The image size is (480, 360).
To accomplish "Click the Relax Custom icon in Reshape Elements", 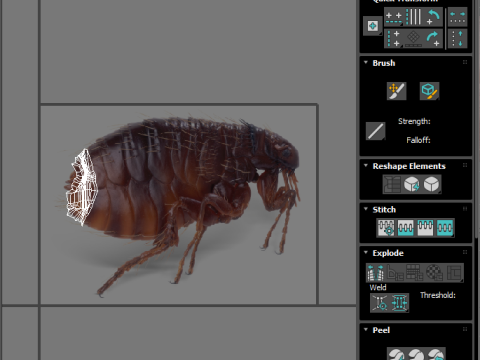I will (431, 184).
